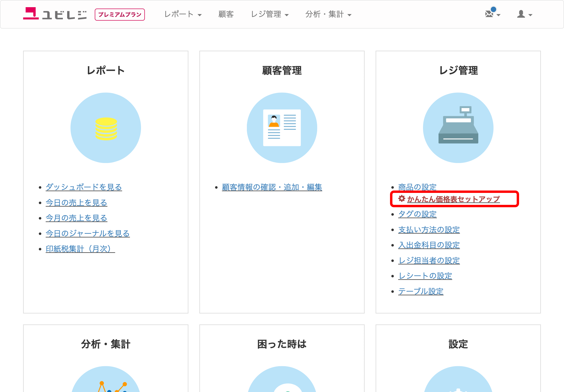Open 今日の売上を見る link
The image size is (564, 392).
coord(76,203)
